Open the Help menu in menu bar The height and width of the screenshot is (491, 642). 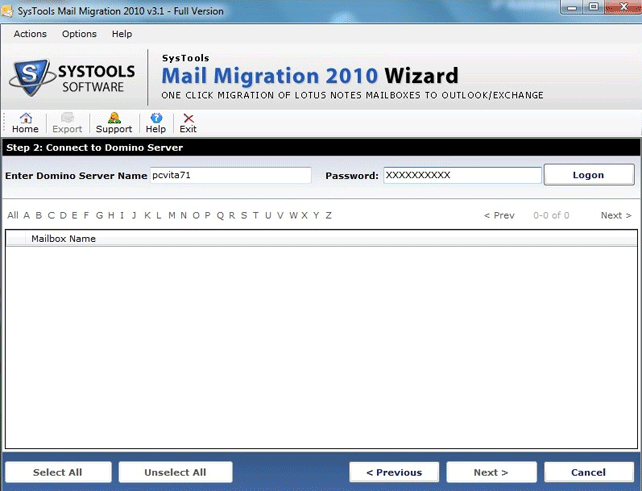(x=122, y=34)
